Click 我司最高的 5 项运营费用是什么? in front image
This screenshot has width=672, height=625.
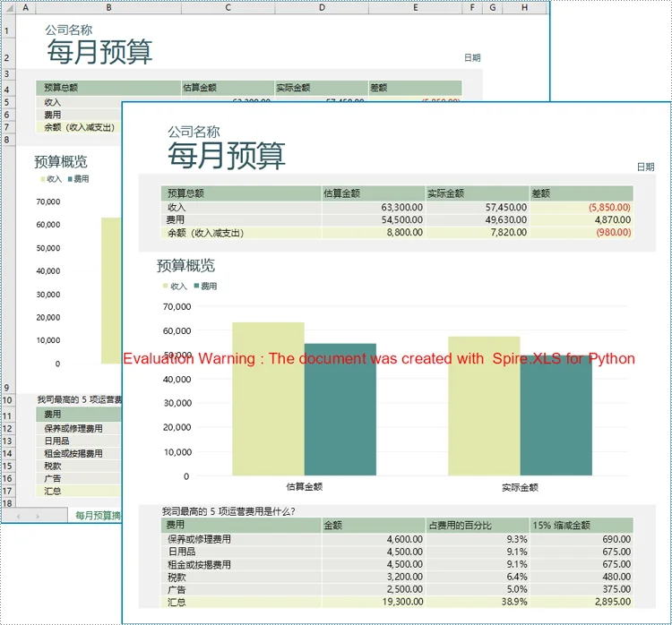[228, 511]
